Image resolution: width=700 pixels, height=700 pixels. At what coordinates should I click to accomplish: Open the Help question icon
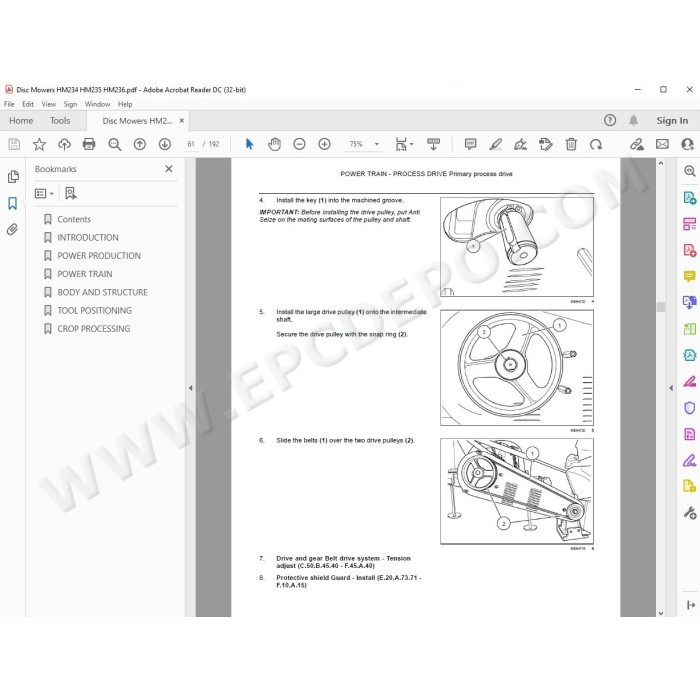tap(610, 121)
